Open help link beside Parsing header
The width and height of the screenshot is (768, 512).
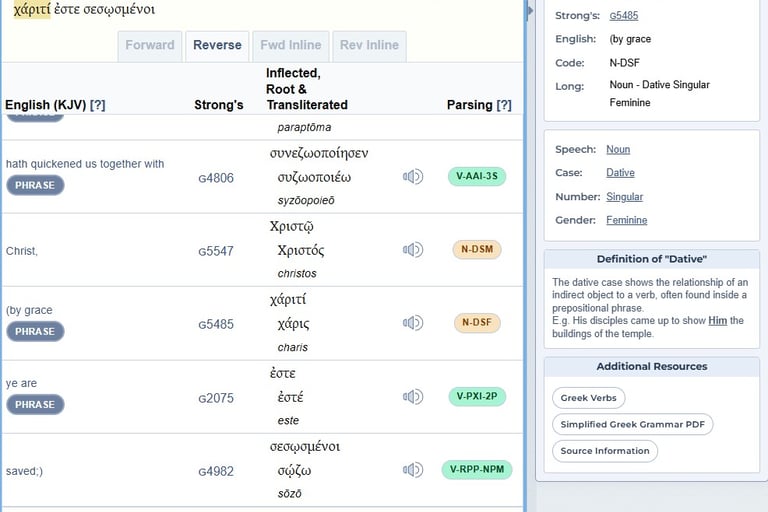(504, 105)
